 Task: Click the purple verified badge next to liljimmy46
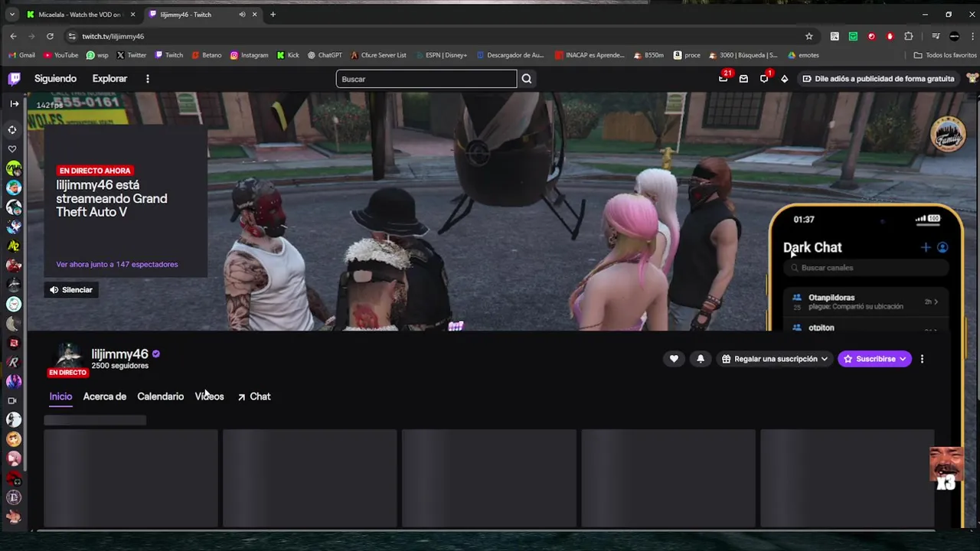pyautogui.click(x=156, y=354)
